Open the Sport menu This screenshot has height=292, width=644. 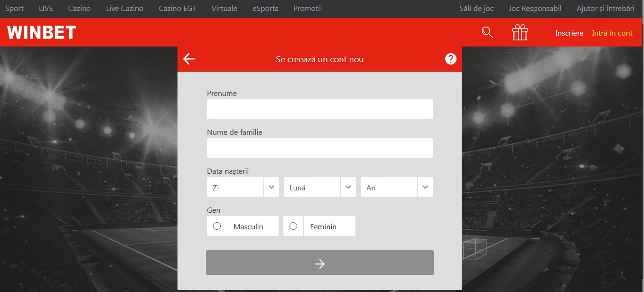point(14,9)
